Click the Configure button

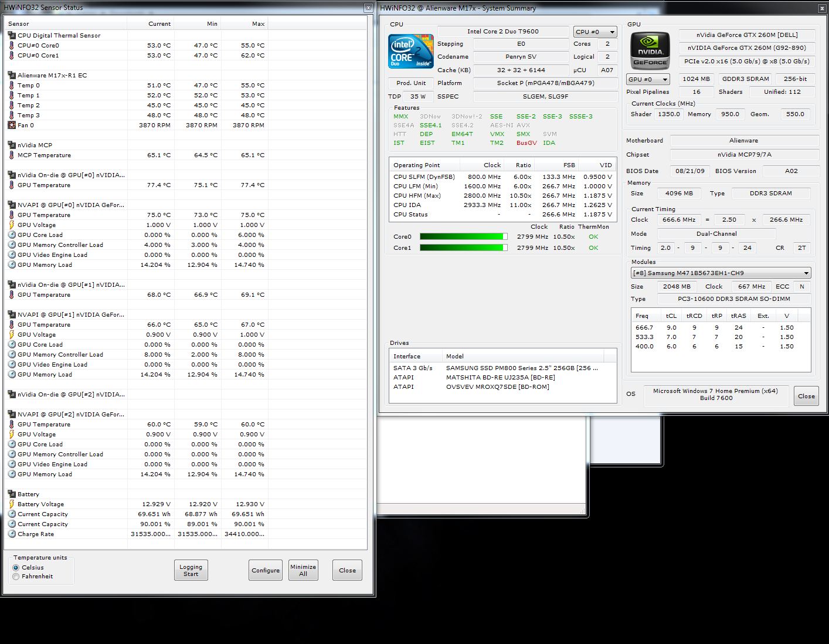coord(266,570)
